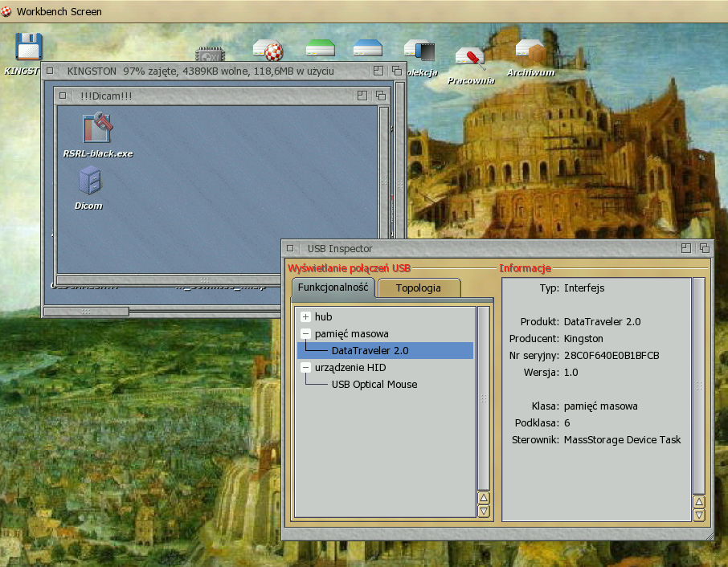Click the !!!Dicam!!! window depth gadget
Screen dimensions: 728x567
coord(381,96)
